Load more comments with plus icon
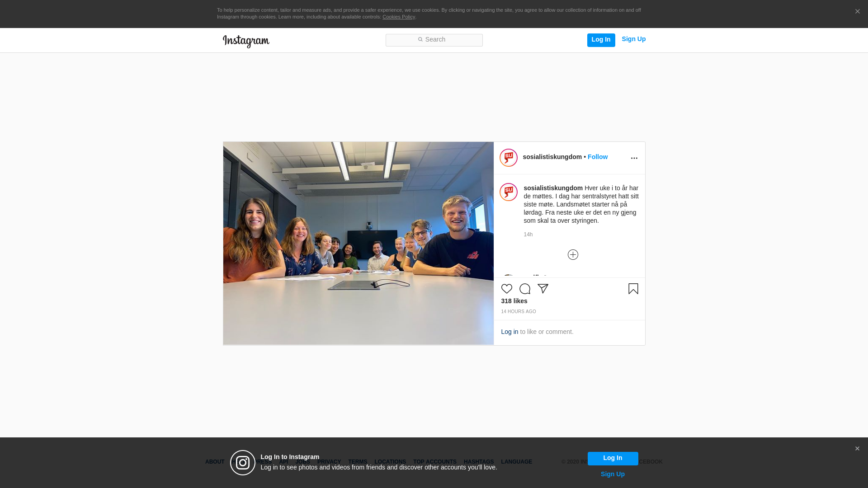868x488 pixels. click(x=573, y=255)
